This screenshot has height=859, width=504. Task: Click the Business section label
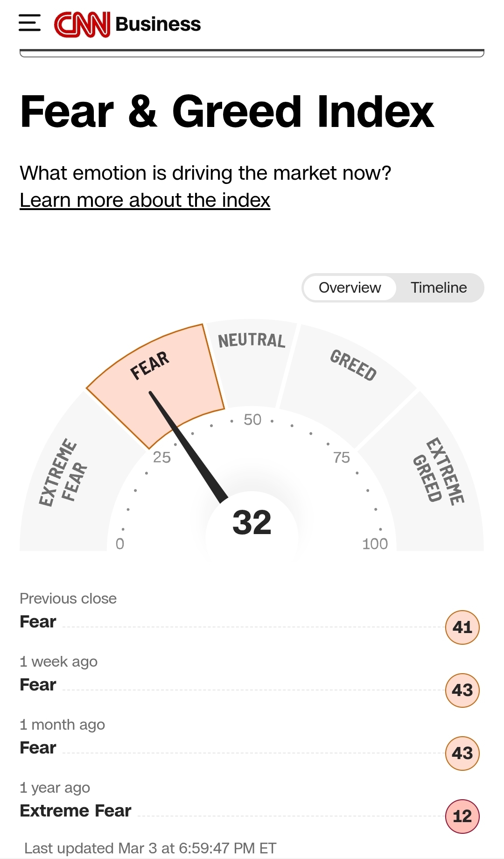(158, 24)
